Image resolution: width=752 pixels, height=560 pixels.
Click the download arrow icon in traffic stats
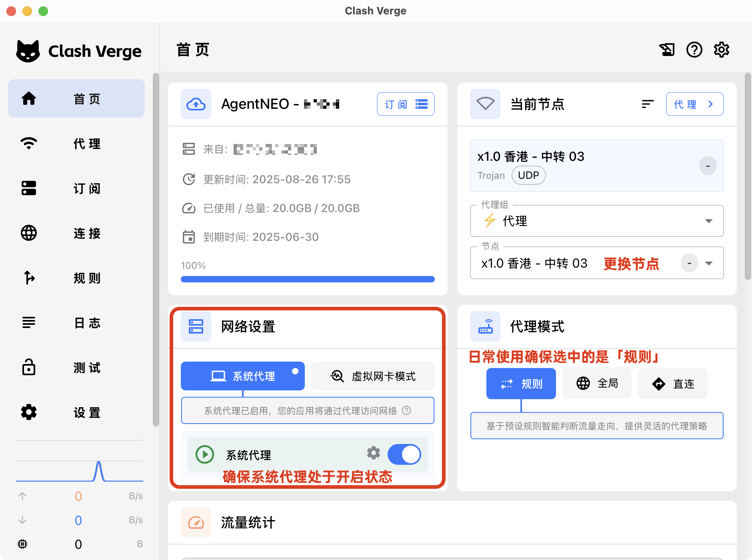22,520
